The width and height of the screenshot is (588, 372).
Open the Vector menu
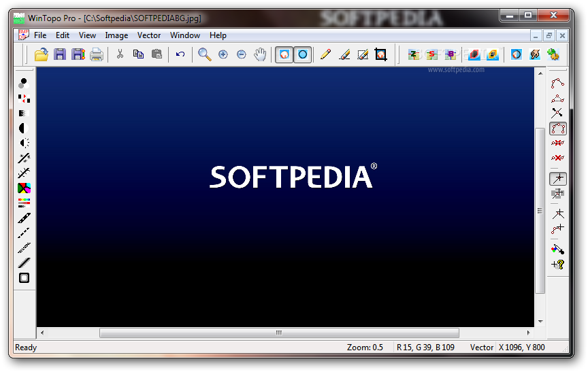[x=149, y=35]
